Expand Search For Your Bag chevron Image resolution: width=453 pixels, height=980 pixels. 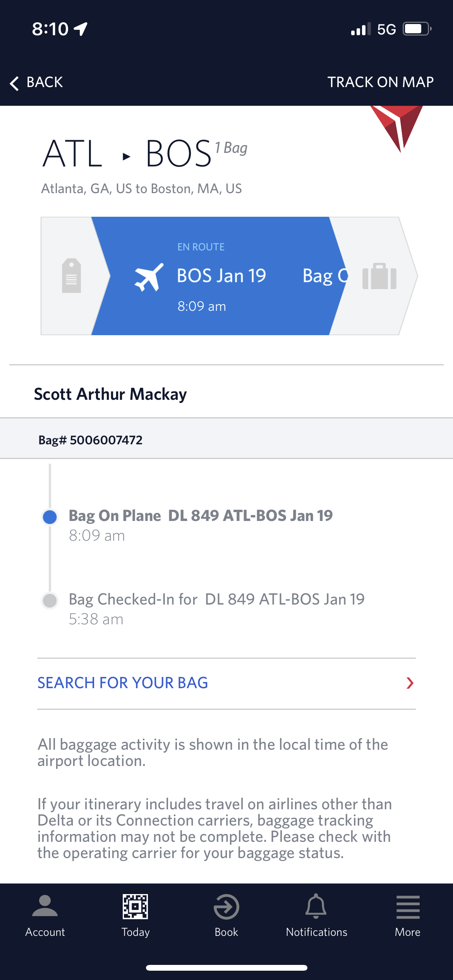[x=410, y=683]
